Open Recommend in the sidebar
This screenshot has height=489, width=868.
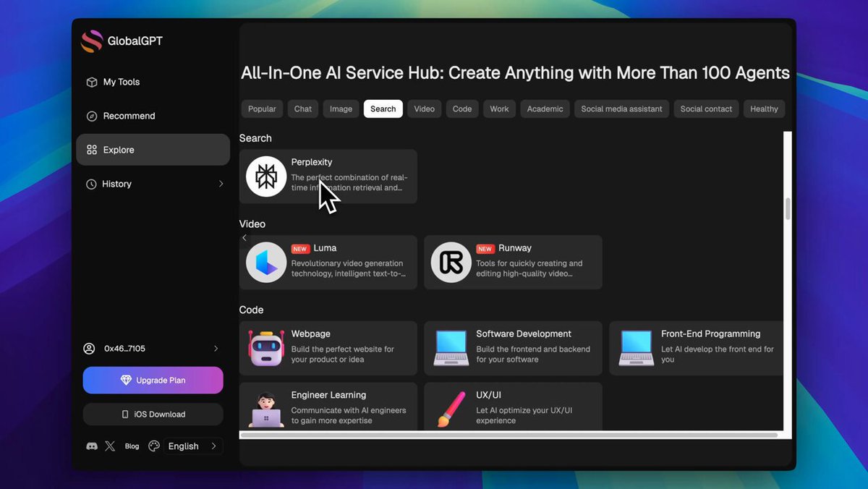(x=153, y=116)
